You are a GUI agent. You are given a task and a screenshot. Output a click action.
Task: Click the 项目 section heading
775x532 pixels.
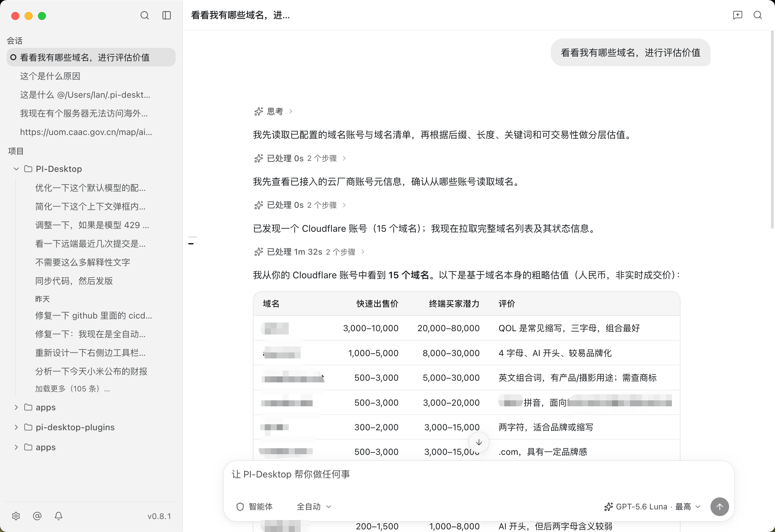pyautogui.click(x=16, y=151)
